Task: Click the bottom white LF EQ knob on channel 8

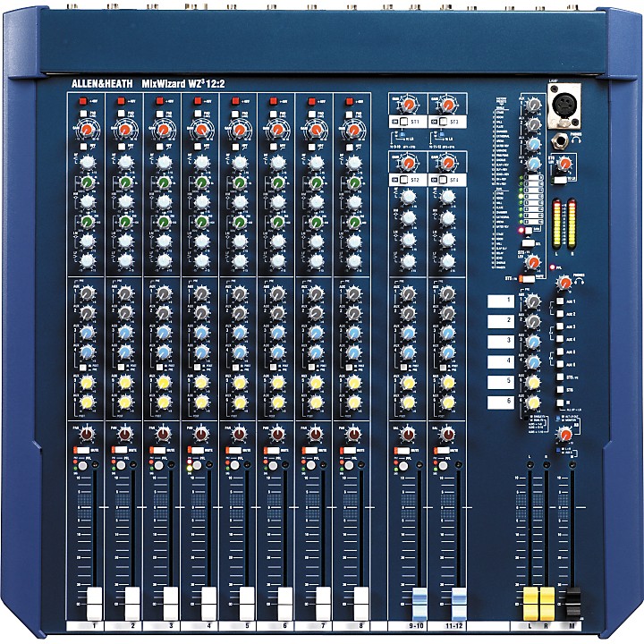Action: pyautogui.click(x=354, y=260)
